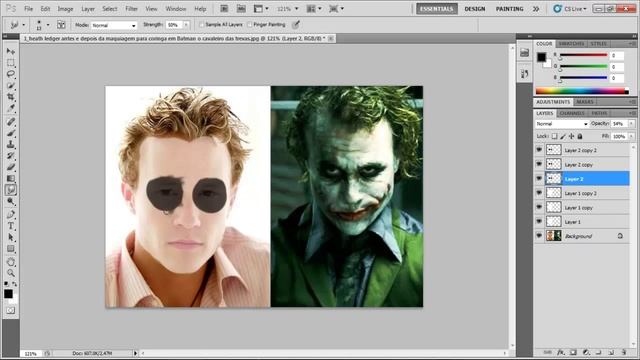This screenshot has width=640, height=360.
Task: Open the Layer menu
Action: (88, 9)
